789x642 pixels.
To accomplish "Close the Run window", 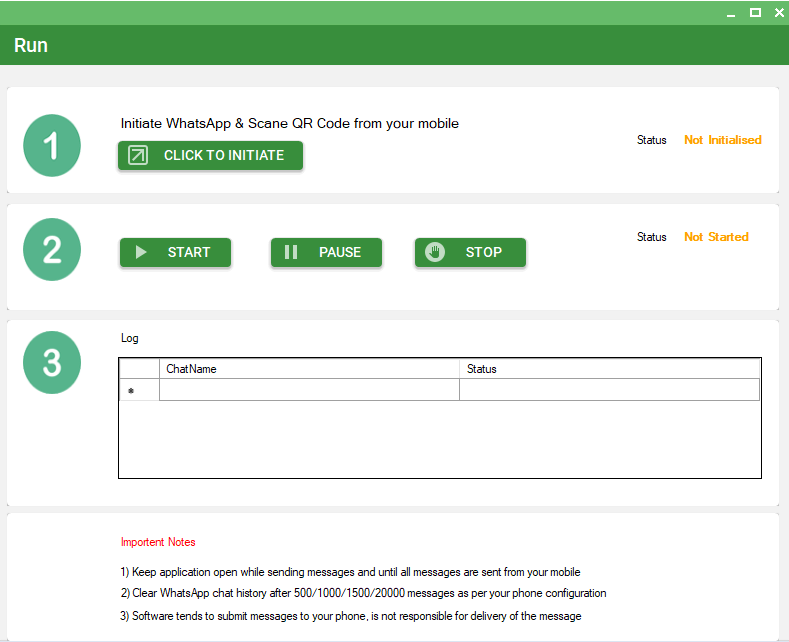I will pos(778,13).
